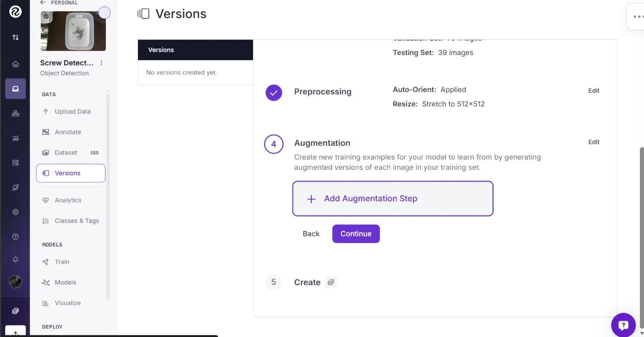Edit the Preprocessing settings
This screenshot has width=644, height=337.
pos(594,91)
